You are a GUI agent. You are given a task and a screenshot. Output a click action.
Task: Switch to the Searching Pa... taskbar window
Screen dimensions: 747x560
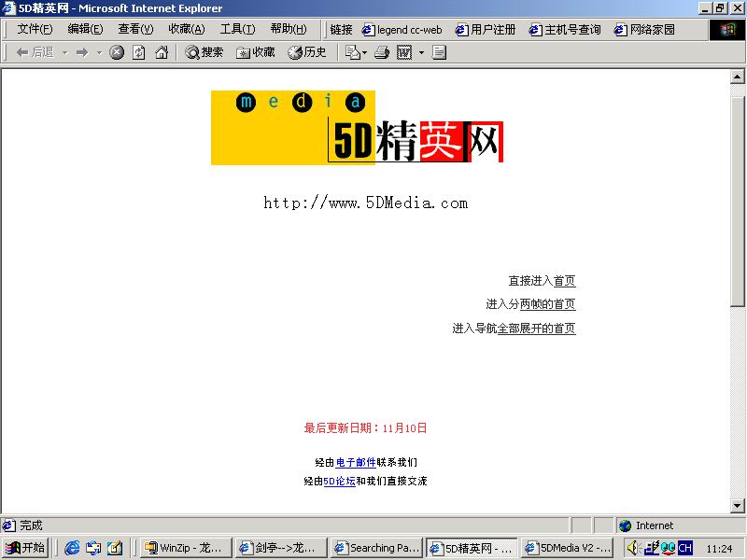pos(377,548)
